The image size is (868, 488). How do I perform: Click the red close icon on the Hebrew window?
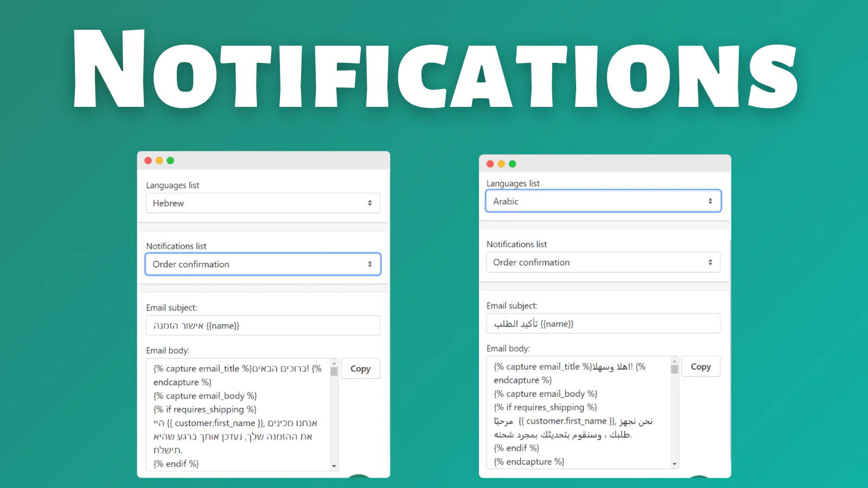click(x=148, y=160)
